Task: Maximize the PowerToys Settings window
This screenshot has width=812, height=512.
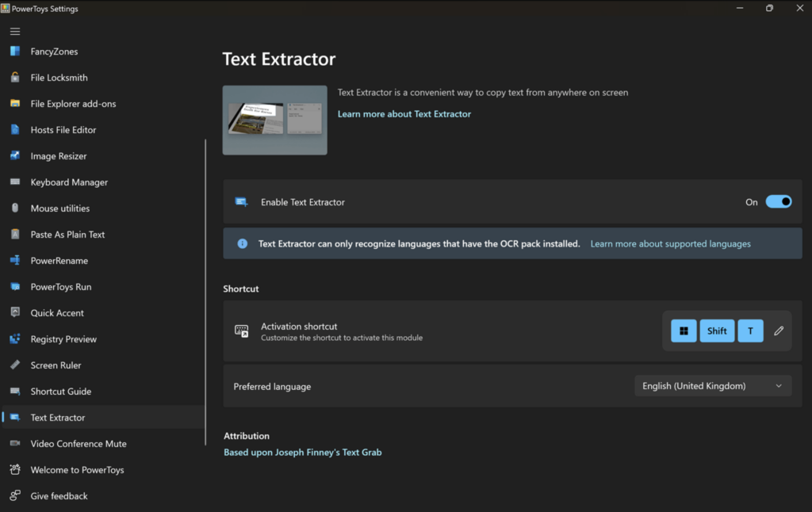Action: click(769, 8)
